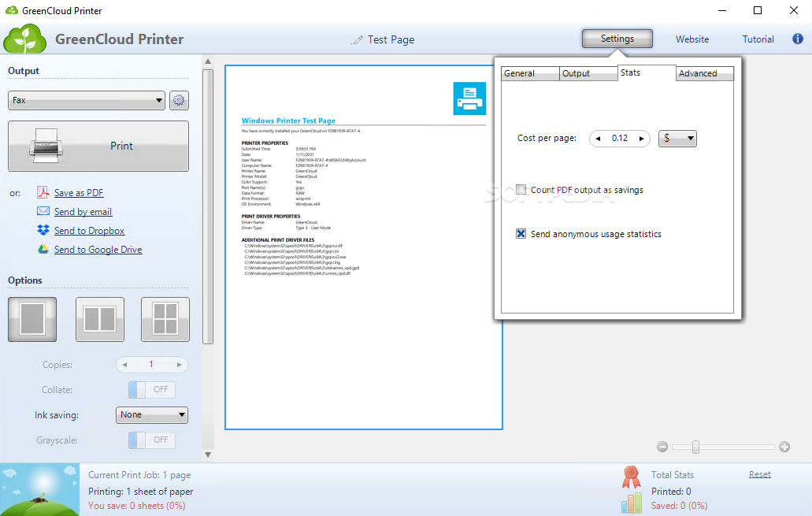Click the cost per page value field
This screenshot has height=516, width=812.
pos(619,139)
